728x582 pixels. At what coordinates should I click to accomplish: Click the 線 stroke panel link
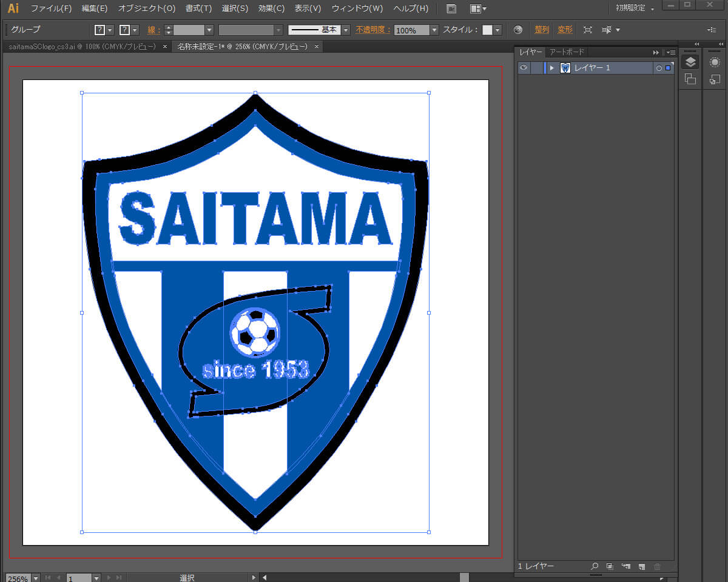153,30
